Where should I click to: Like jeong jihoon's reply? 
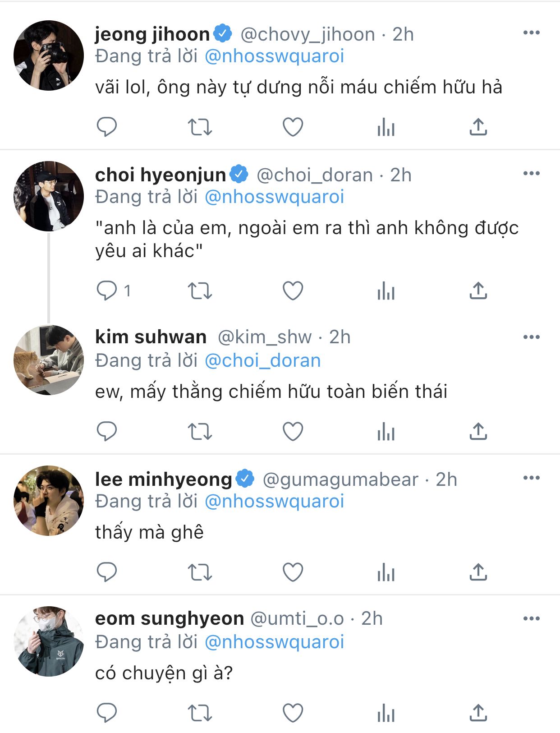[x=293, y=127]
